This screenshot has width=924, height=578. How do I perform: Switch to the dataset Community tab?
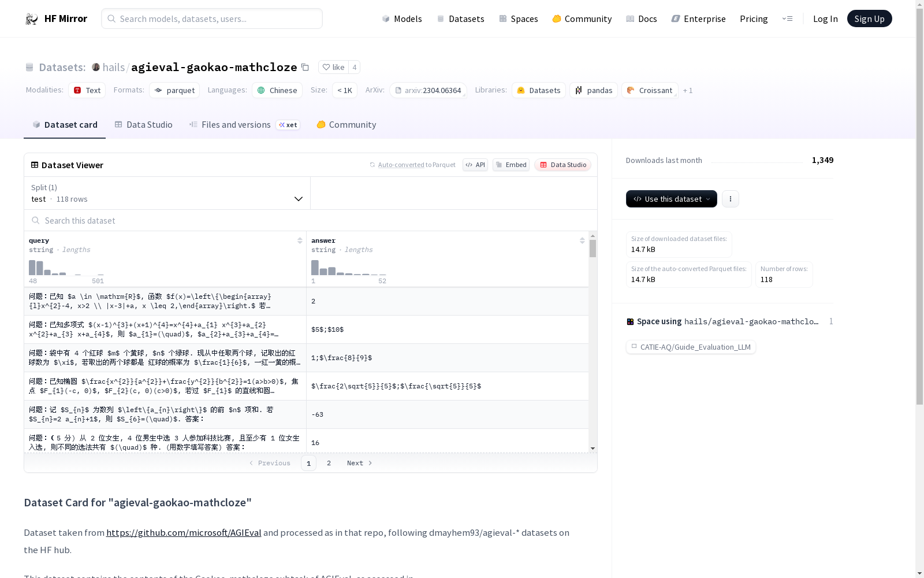pyautogui.click(x=346, y=125)
